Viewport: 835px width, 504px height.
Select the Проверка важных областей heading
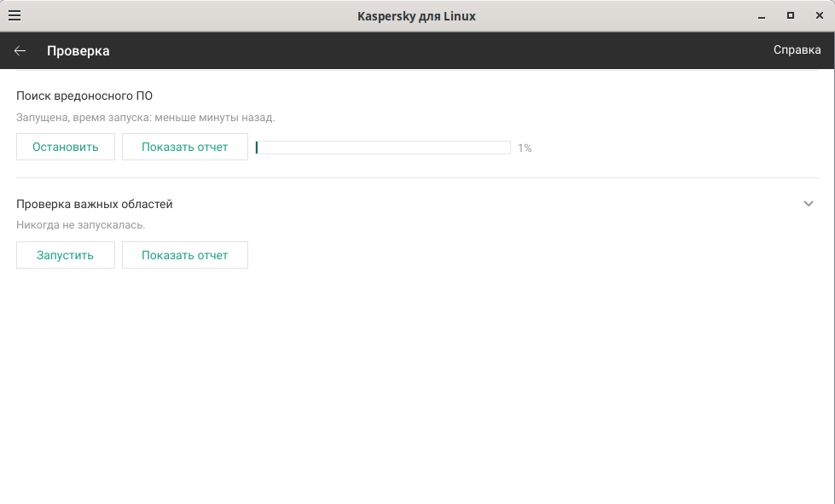click(95, 205)
